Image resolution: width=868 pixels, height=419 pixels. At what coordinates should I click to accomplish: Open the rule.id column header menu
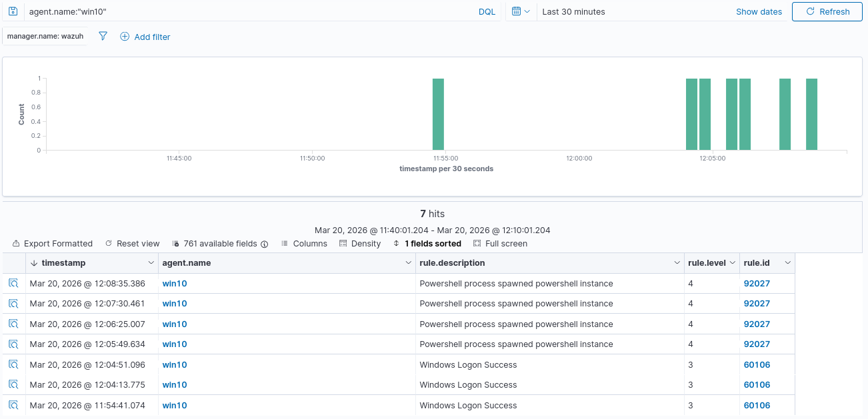click(x=787, y=263)
